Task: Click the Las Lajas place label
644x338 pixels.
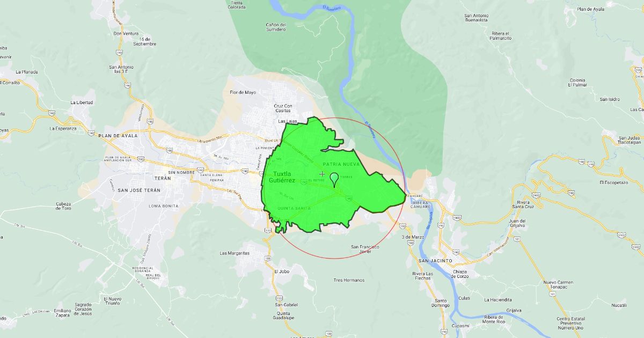Action: click(x=288, y=121)
